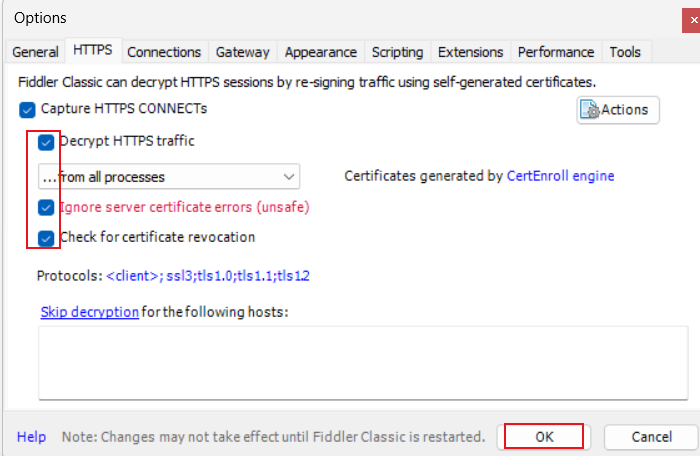Switch to the General tab

point(35,52)
